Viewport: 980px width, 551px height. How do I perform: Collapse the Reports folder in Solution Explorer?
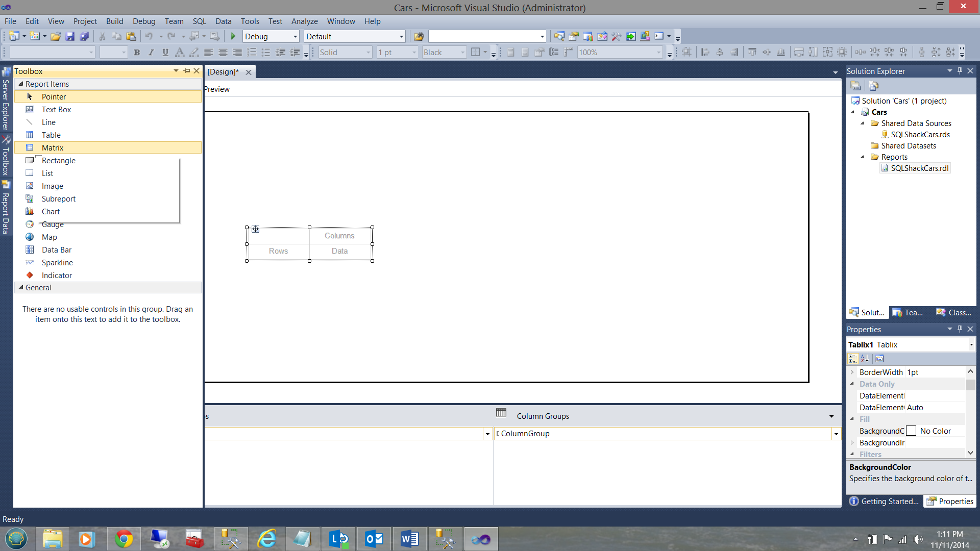[x=863, y=157]
